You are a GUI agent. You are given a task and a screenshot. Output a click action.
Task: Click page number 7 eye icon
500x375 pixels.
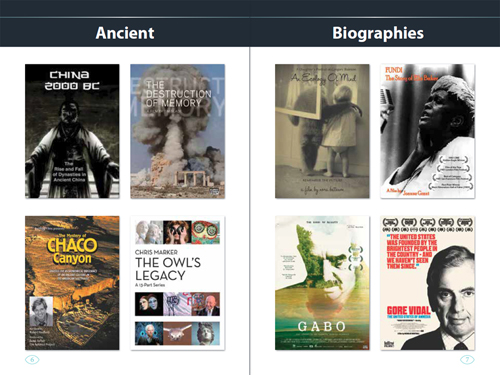point(467,360)
